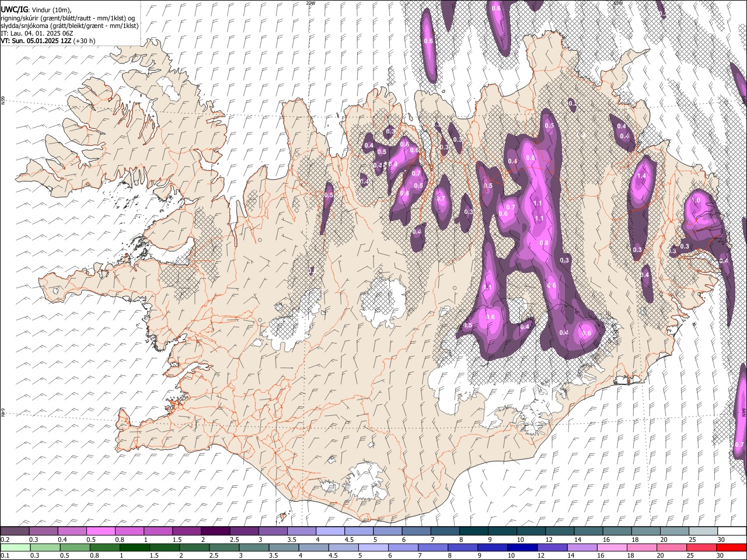Pick the darkest green lower-row swatch labeled 1
The width and height of the screenshot is (747, 560).
134,547
